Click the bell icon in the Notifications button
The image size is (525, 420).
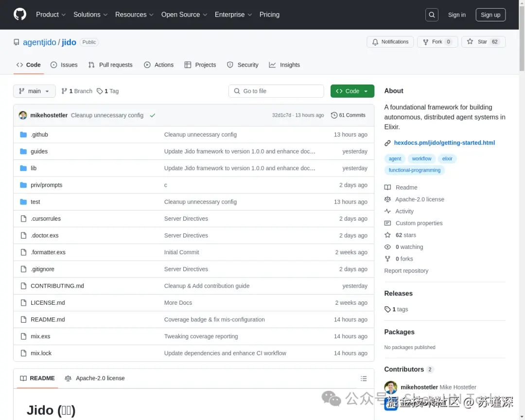(375, 42)
